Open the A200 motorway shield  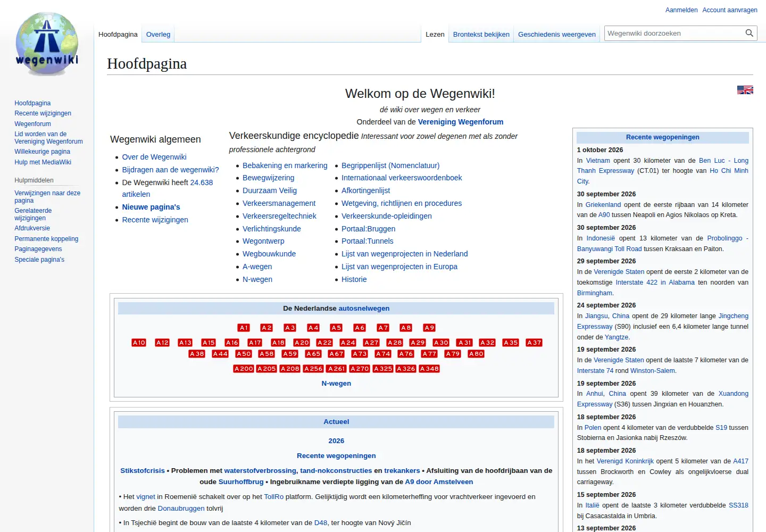tap(244, 369)
